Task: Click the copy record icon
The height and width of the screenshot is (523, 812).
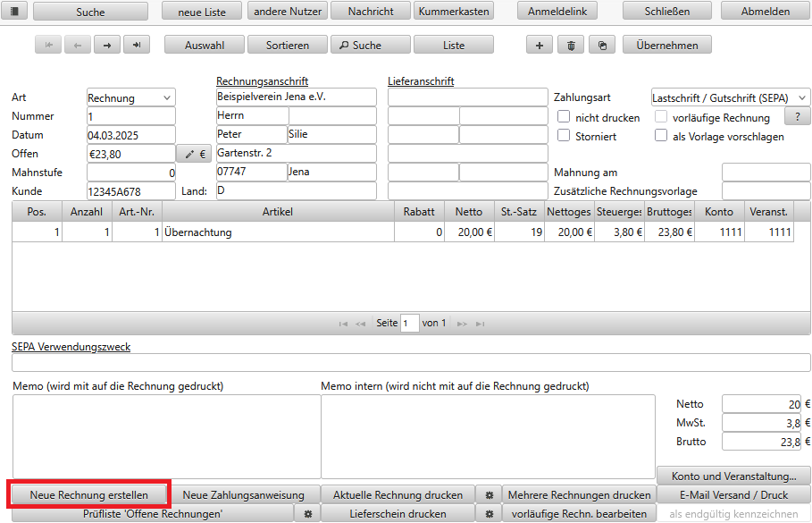Action: click(602, 46)
